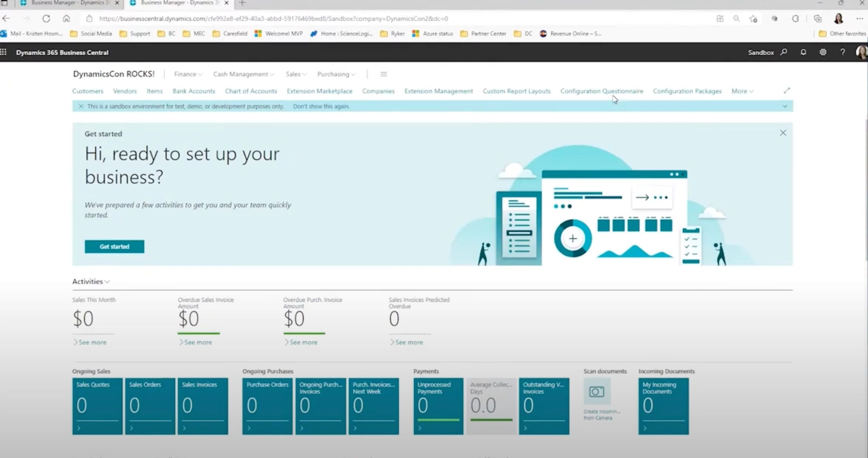
Task: Expand the More actions dropdown
Action: (743, 91)
